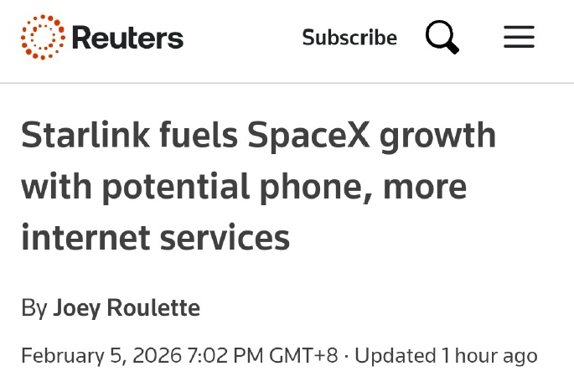The width and height of the screenshot is (574, 392).
Task: Click the Subscribe link
Action: coord(349,38)
